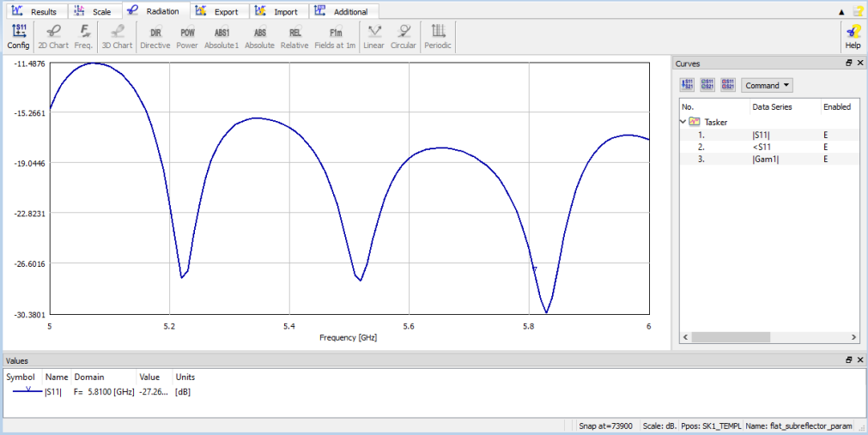
Task: Collapse the ribbon with the up arrow
Action: [841, 12]
